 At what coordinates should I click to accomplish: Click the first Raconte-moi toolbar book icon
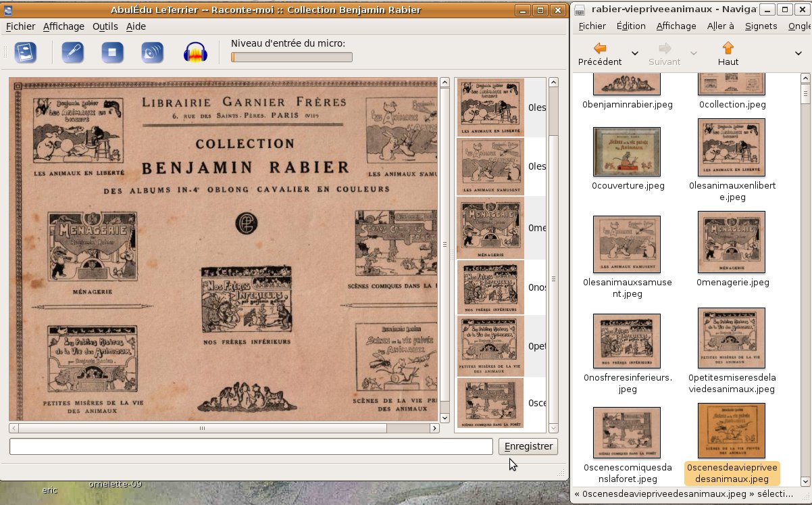(26, 53)
